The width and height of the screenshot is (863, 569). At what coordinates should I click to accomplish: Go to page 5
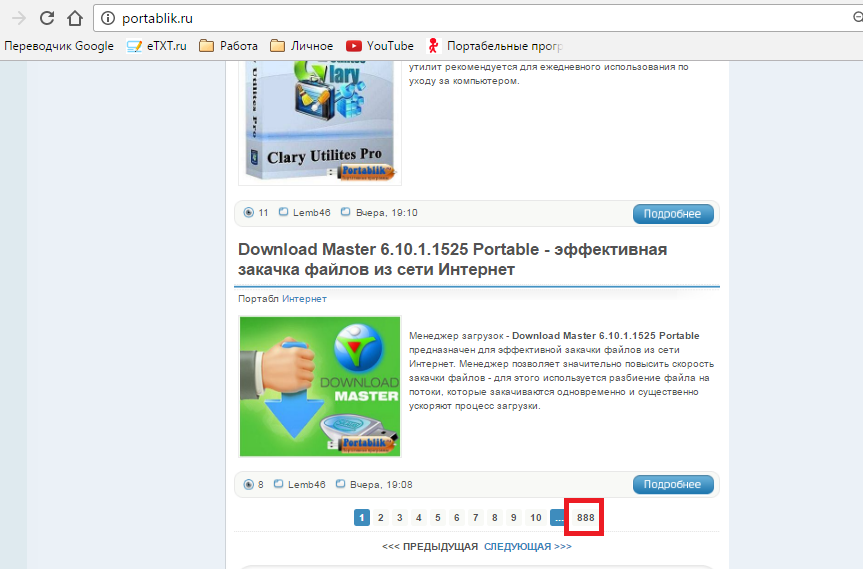438,517
